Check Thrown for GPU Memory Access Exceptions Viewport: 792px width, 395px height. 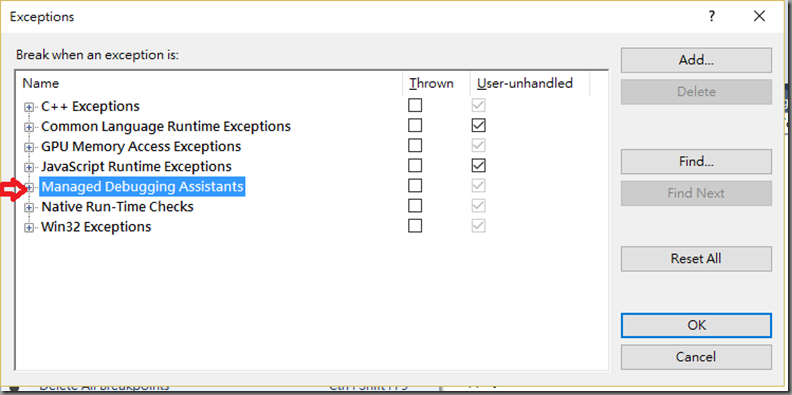click(415, 145)
